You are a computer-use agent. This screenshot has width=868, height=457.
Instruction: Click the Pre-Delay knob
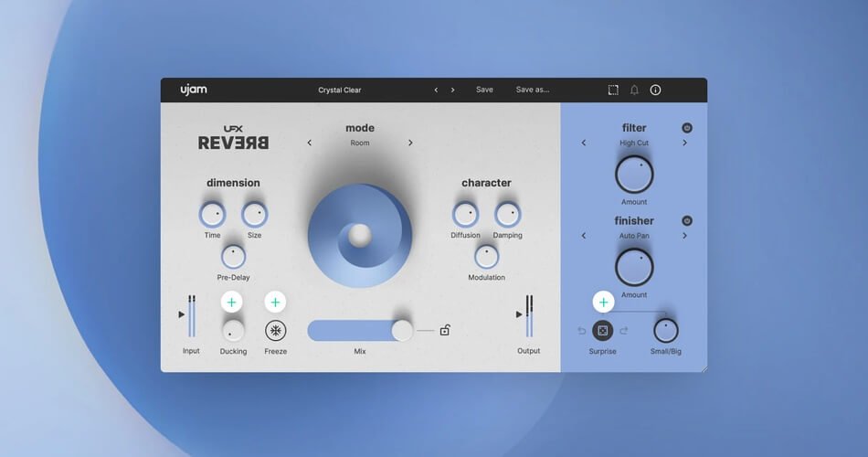tap(233, 257)
